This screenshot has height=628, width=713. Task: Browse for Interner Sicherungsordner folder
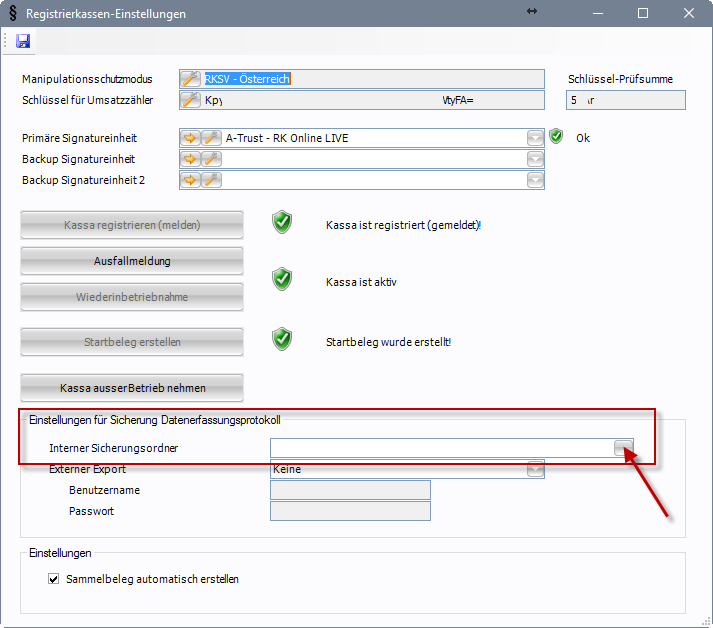[x=623, y=448]
